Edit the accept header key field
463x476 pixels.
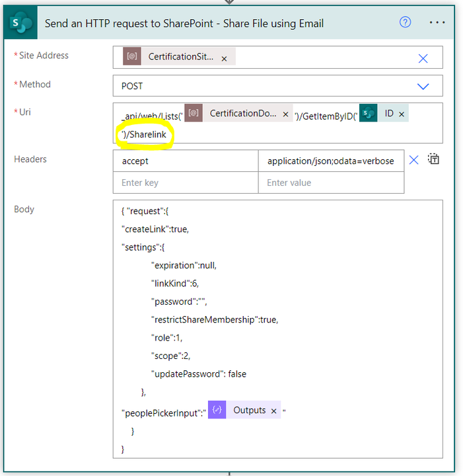(186, 161)
